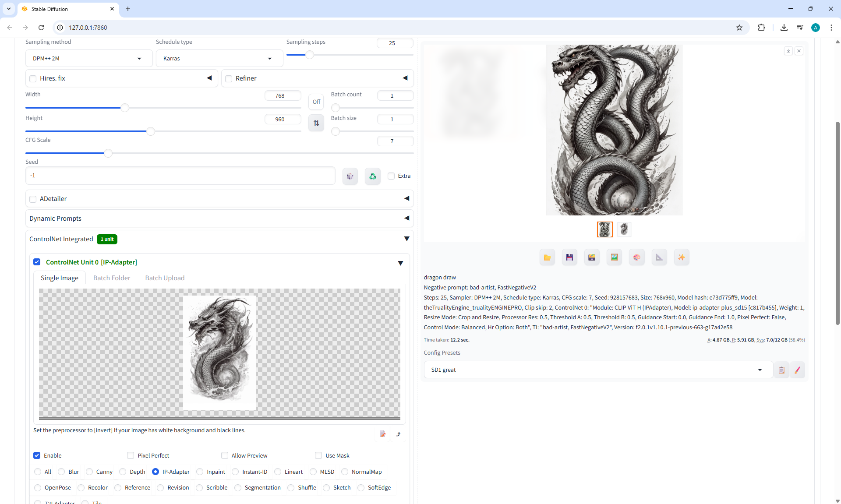
Task: Open the Sampling method dropdown
Action: tap(88, 58)
